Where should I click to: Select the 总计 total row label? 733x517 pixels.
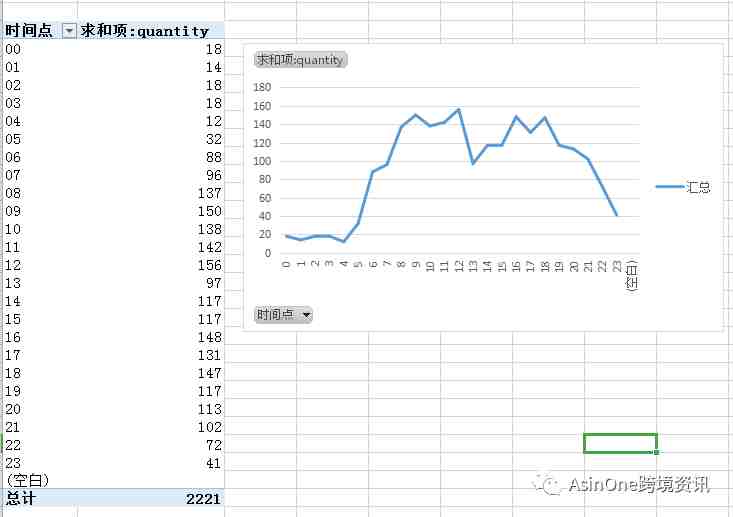pyautogui.click(x=20, y=498)
